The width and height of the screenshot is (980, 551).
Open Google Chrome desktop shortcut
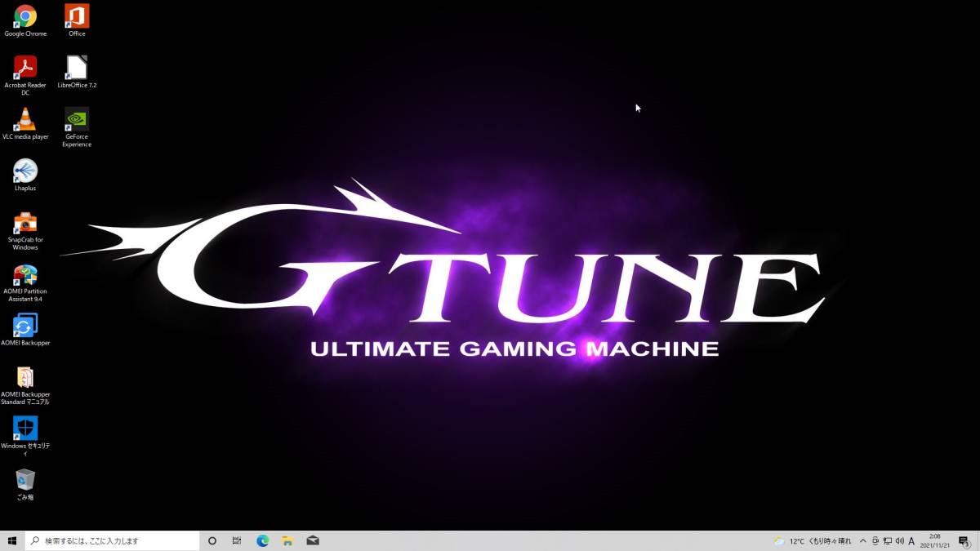click(x=25, y=20)
